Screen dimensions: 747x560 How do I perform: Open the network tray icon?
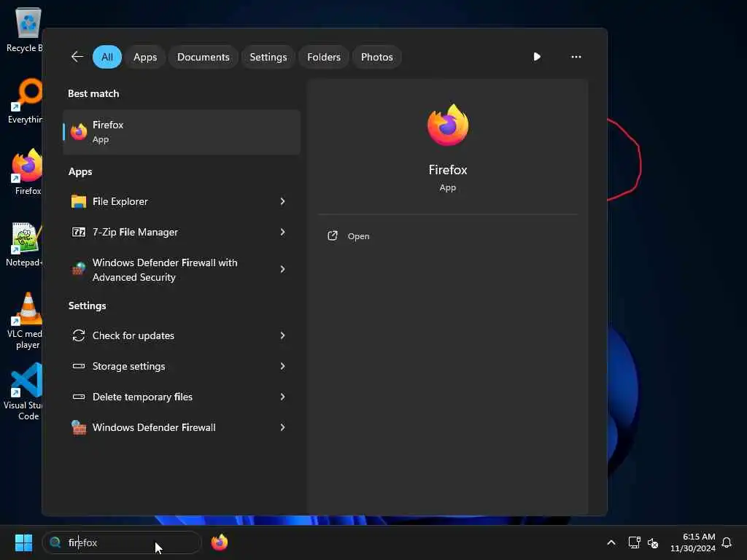634,542
